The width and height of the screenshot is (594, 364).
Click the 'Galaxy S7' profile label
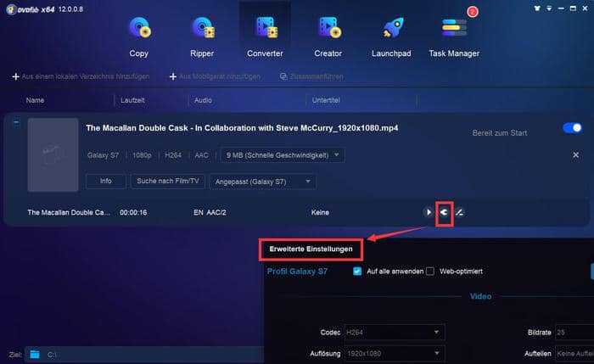pos(103,155)
